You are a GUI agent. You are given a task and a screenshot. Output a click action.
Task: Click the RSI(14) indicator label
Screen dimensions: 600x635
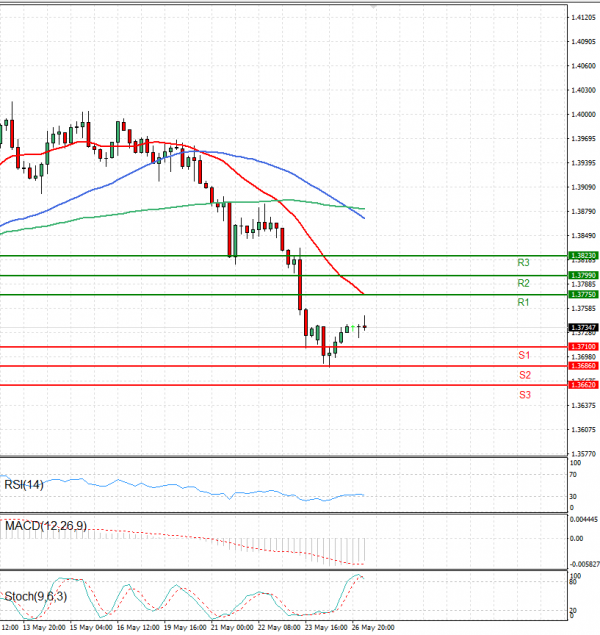[x=23, y=484]
